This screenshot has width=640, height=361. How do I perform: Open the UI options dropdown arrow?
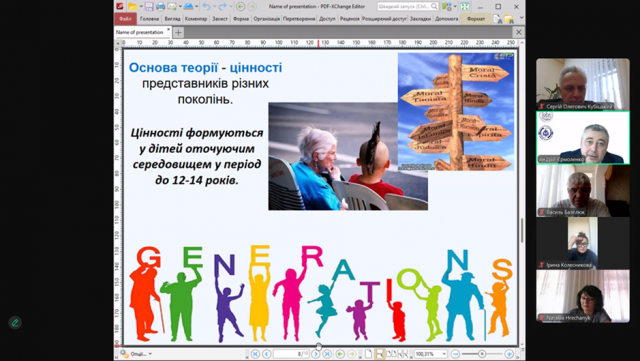pyautogui.click(x=455, y=7)
